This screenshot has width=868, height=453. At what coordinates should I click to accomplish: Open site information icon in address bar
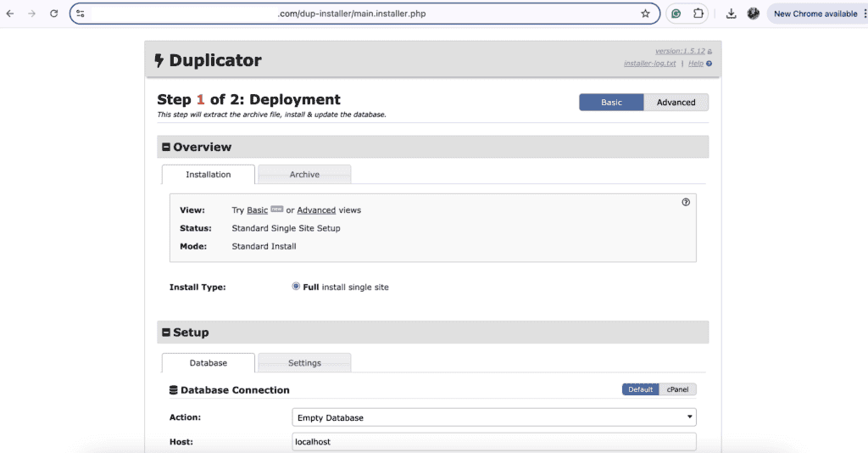pyautogui.click(x=81, y=14)
